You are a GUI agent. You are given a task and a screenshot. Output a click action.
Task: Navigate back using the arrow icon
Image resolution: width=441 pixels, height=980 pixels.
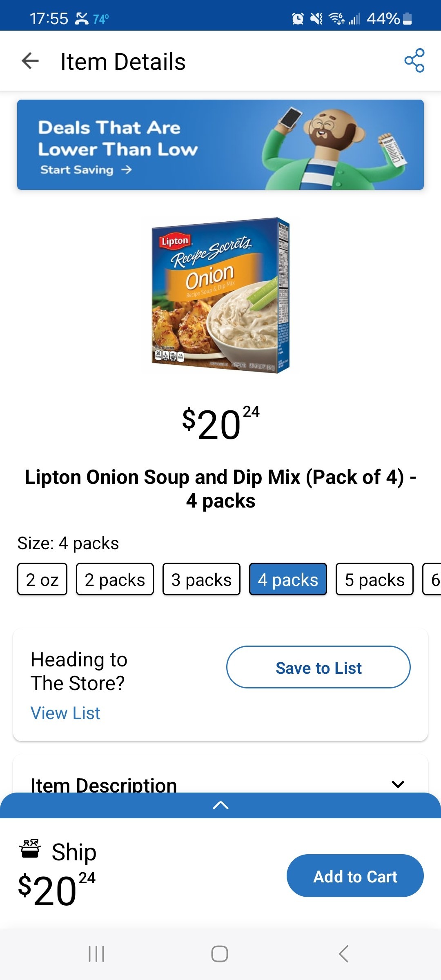(x=29, y=61)
